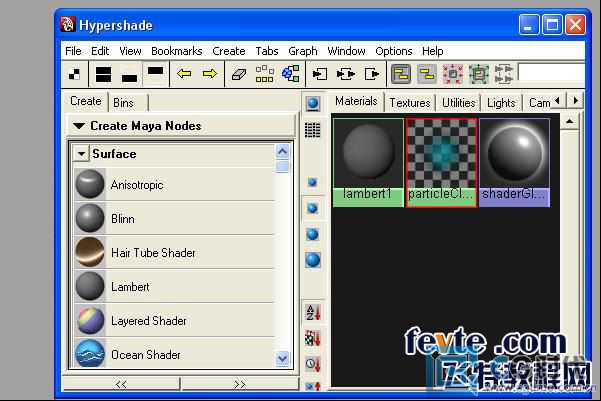Open the Textures tab

click(x=410, y=103)
